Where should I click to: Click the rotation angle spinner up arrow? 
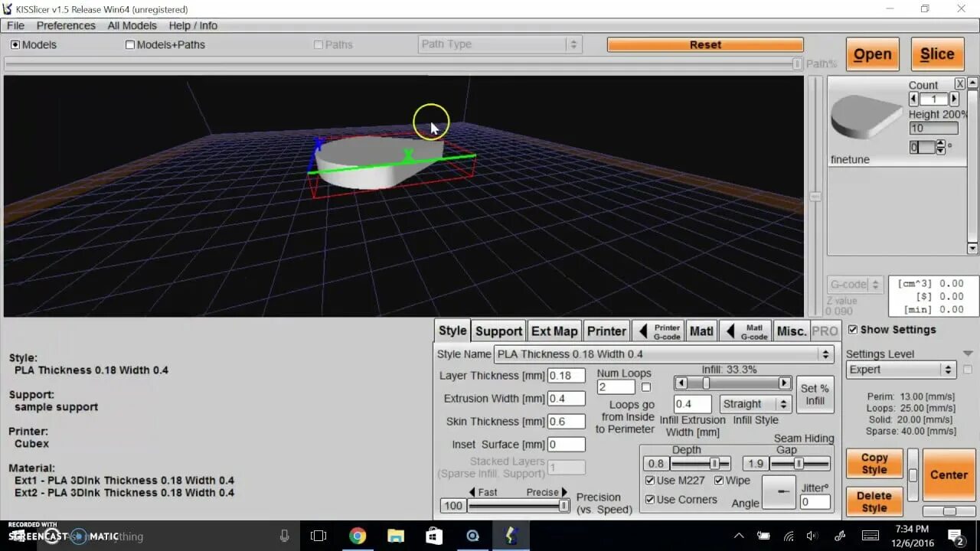[941, 144]
